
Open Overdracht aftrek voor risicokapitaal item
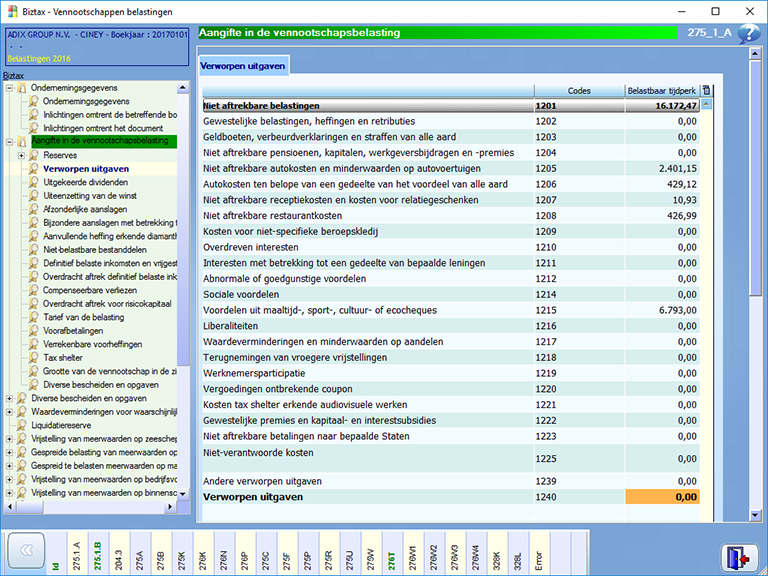[107, 304]
